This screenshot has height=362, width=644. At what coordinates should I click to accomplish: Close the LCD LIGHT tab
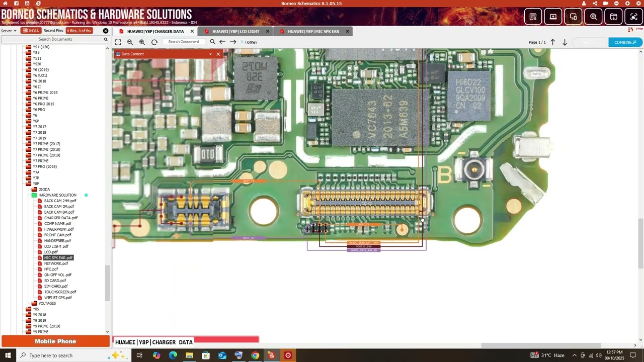(268, 31)
